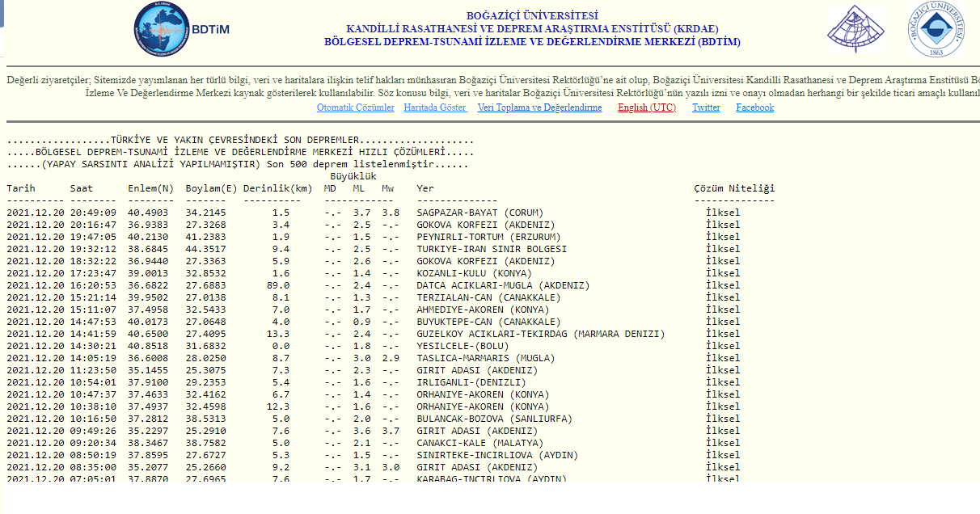Open the Twitter link
Image resolution: width=980 pixels, height=514 pixels.
[706, 107]
